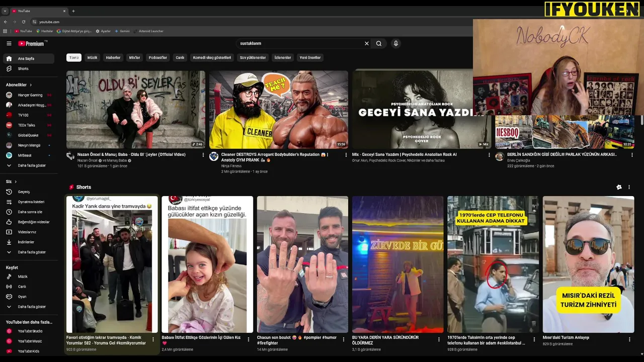The image size is (644, 362).
Task: Open Müzik under Keşfet
Action: [28, 277]
